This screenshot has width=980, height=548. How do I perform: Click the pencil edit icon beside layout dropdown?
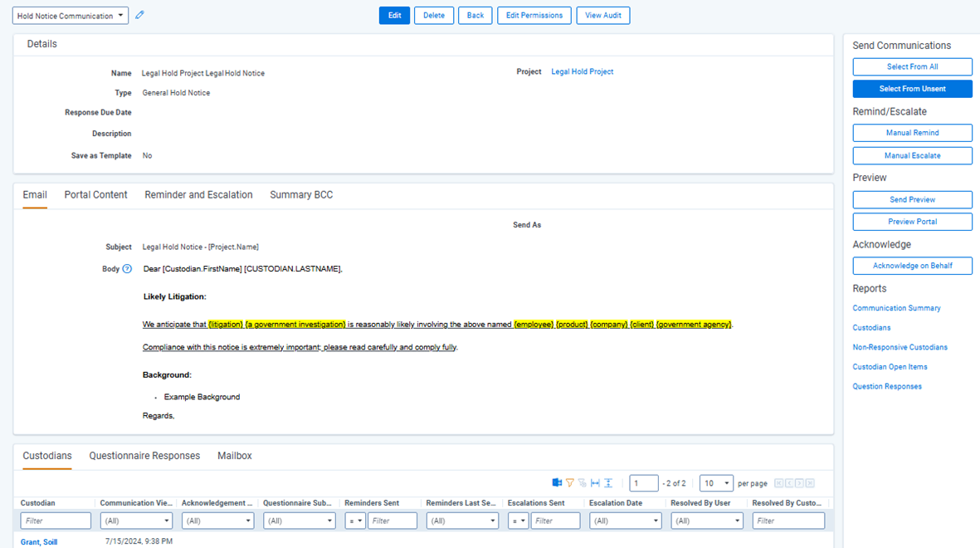[x=139, y=15]
